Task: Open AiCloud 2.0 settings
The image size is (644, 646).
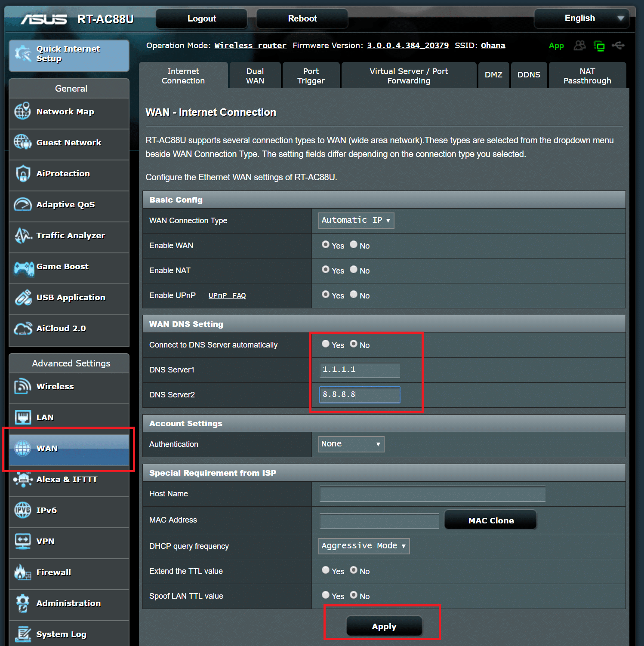Action: point(61,328)
